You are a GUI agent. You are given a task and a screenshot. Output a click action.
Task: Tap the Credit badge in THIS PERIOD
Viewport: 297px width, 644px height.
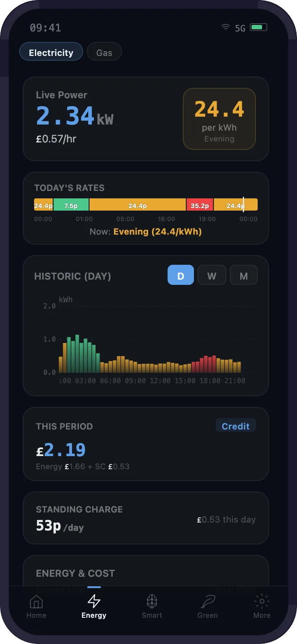click(235, 426)
